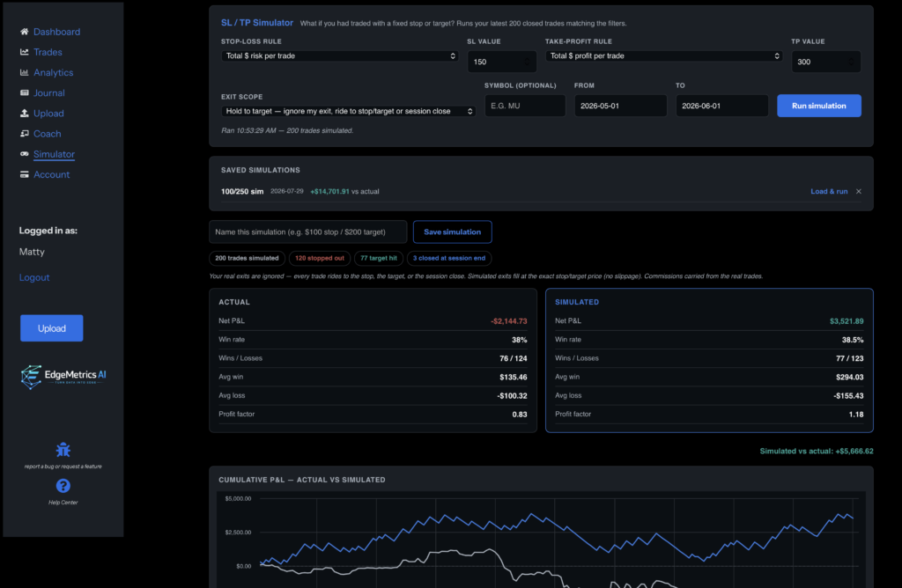This screenshot has width=902, height=588.
Task: Click the Coach icon in sidebar
Action: [x=24, y=133]
